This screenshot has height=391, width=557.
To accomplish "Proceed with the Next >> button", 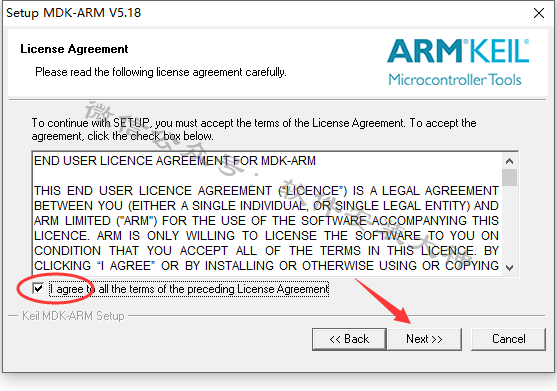I will [x=424, y=339].
